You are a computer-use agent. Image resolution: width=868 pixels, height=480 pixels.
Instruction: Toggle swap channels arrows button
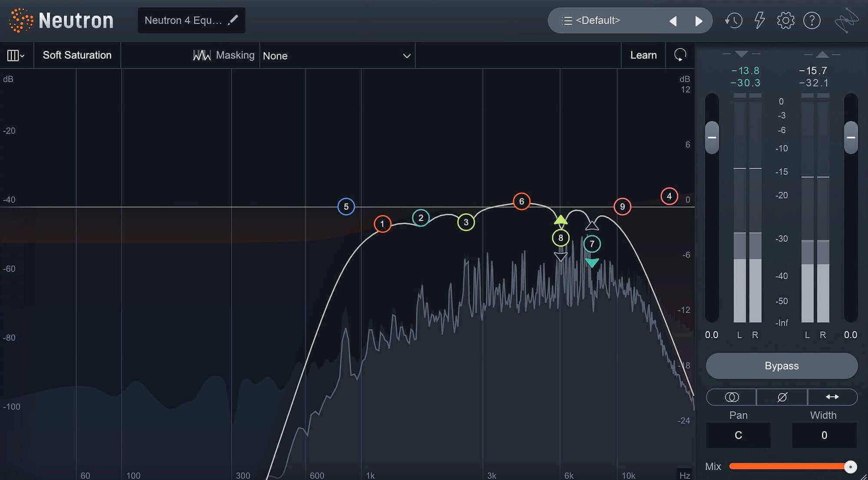point(832,397)
